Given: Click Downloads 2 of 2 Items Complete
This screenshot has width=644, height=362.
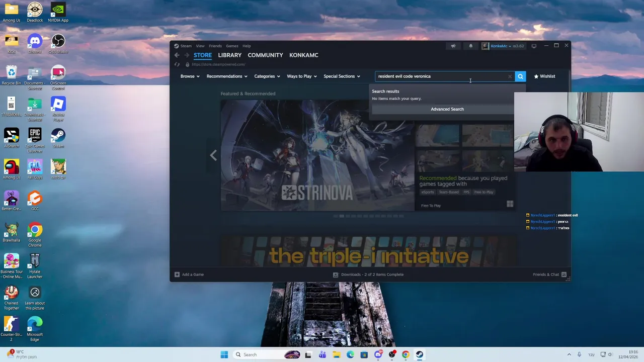Looking at the screenshot, I should (368, 275).
